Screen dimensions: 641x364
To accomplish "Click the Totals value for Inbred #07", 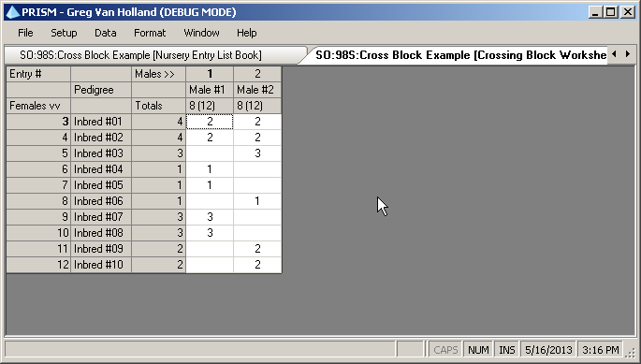I will coord(159,217).
